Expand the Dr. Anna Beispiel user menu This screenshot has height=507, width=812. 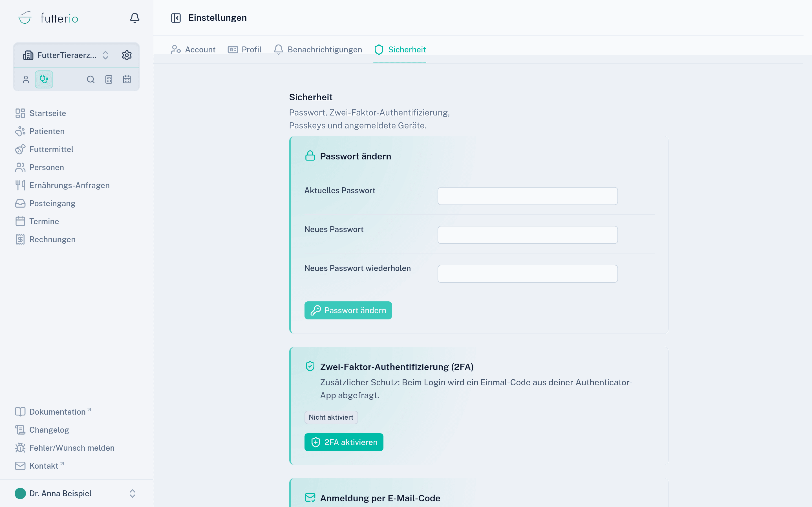coord(76,493)
